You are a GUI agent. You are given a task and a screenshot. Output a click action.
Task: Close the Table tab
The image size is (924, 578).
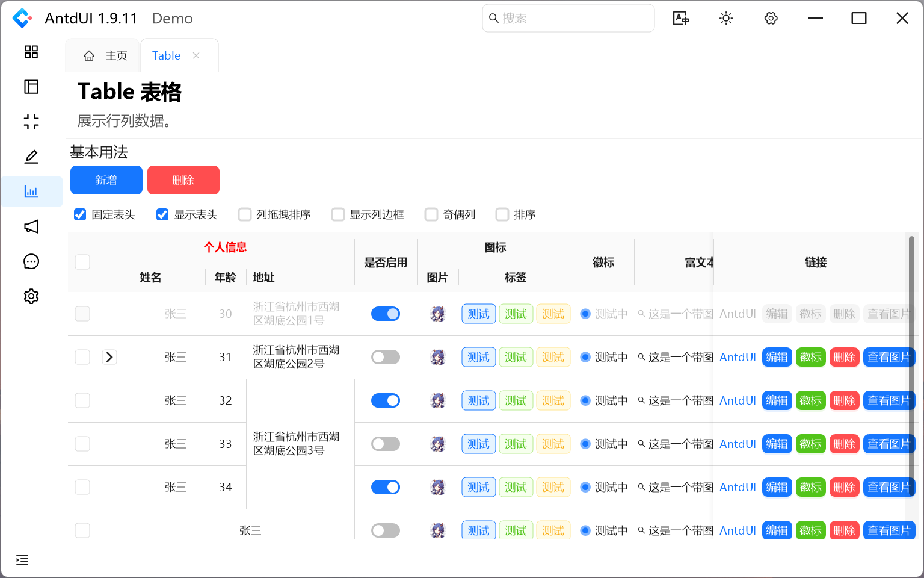click(x=196, y=55)
